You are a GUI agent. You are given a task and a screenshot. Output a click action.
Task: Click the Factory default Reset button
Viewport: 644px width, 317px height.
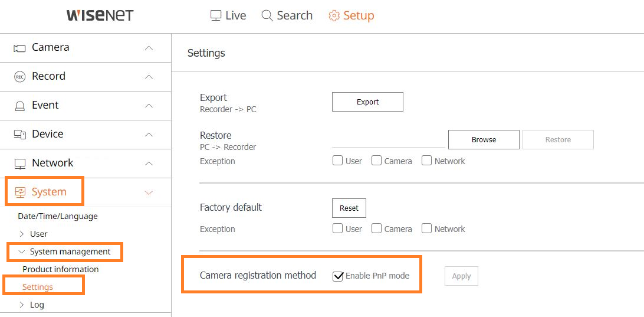(349, 208)
